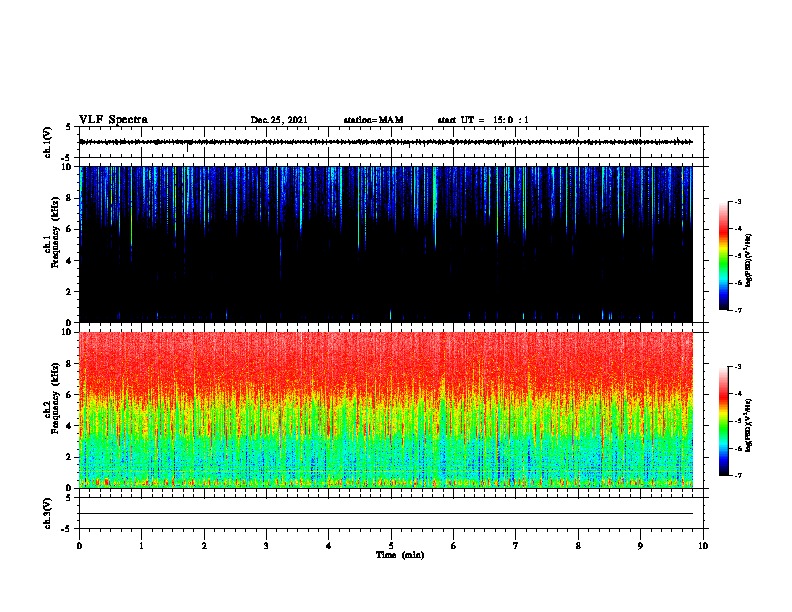
Task: Click the ch.1 spectrogram color scale bar
Action: pyautogui.click(x=723, y=256)
